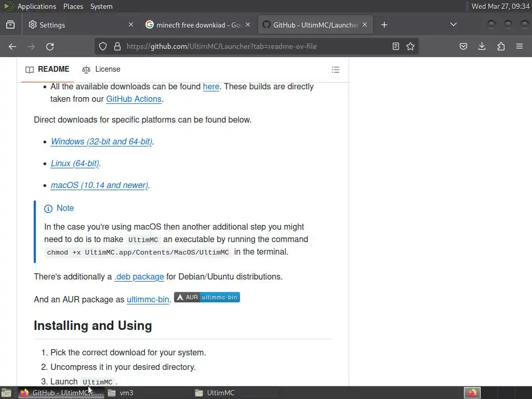Close the GitHub UltimMC/Launcher tab
Image resolution: width=532 pixels, height=399 pixels.
point(365,24)
